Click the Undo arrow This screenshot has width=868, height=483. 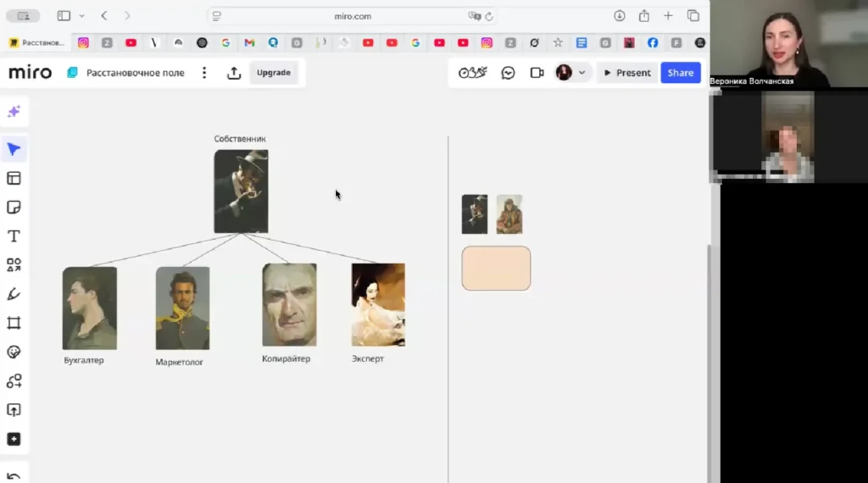tap(14, 476)
